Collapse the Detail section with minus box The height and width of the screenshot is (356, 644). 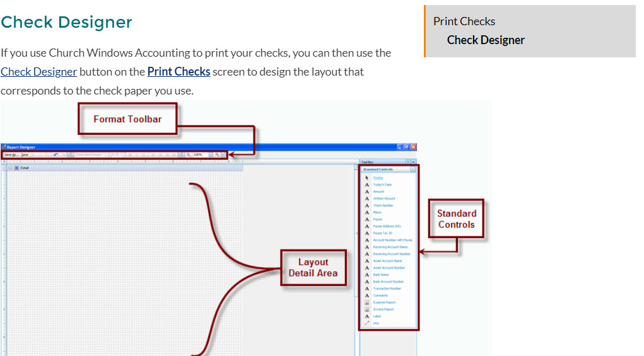coord(11,168)
